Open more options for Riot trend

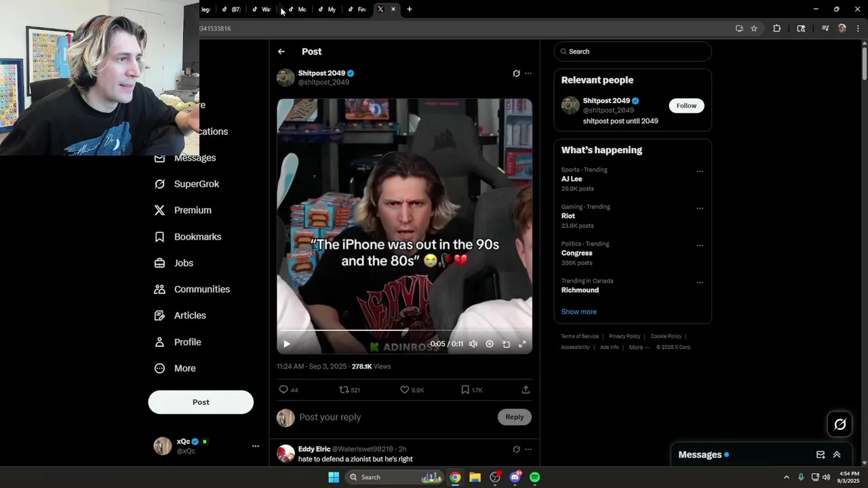700,209
